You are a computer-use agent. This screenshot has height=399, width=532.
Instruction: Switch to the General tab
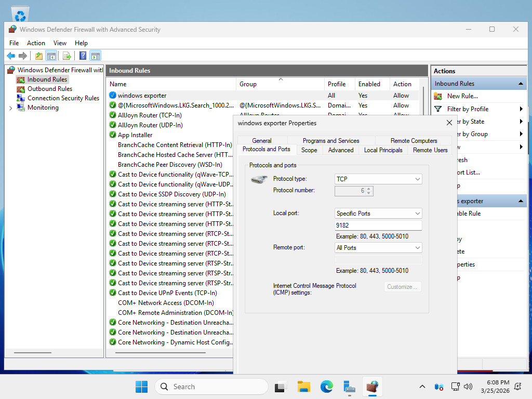point(262,140)
